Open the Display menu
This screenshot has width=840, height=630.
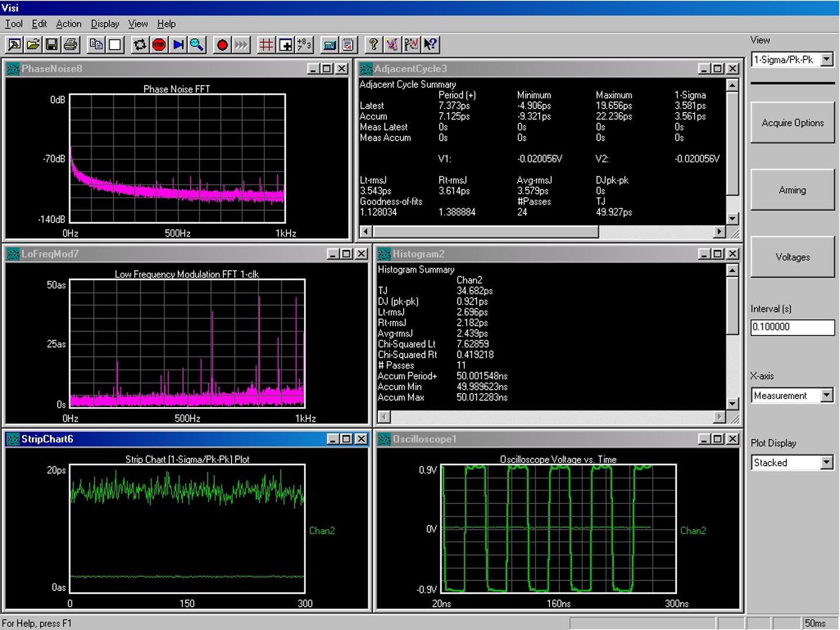[x=105, y=24]
